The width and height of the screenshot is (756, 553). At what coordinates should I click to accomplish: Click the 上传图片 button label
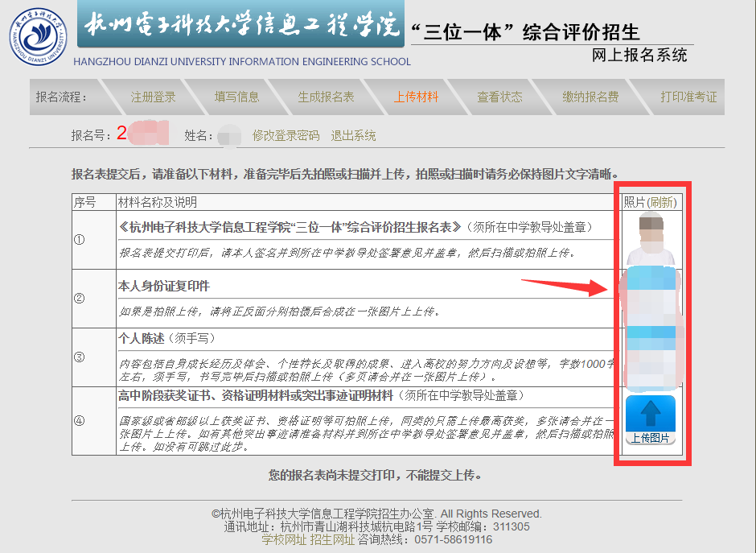pyautogui.click(x=651, y=438)
